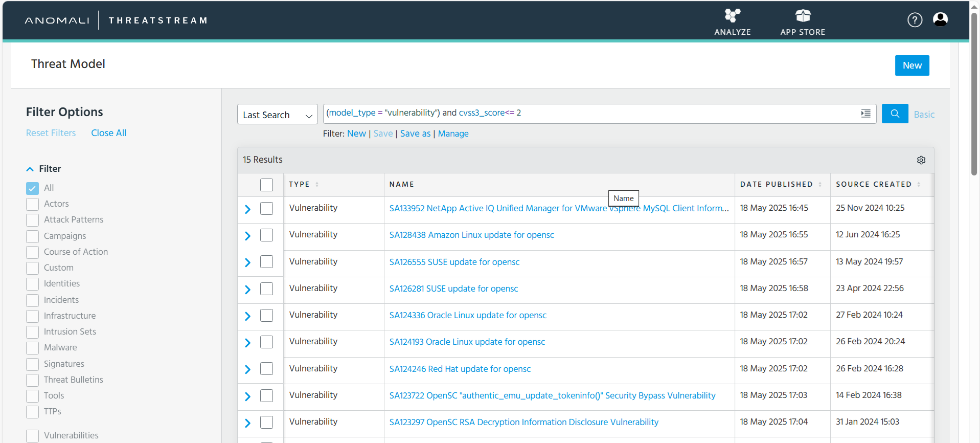Click Reset Filters link
Image resolution: width=980 pixels, height=443 pixels.
[51, 133]
